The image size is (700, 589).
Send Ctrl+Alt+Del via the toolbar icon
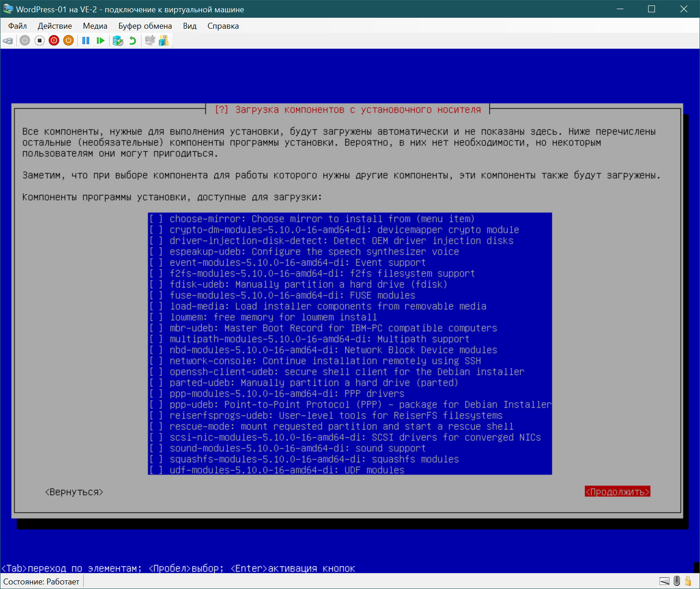click(8, 41)
